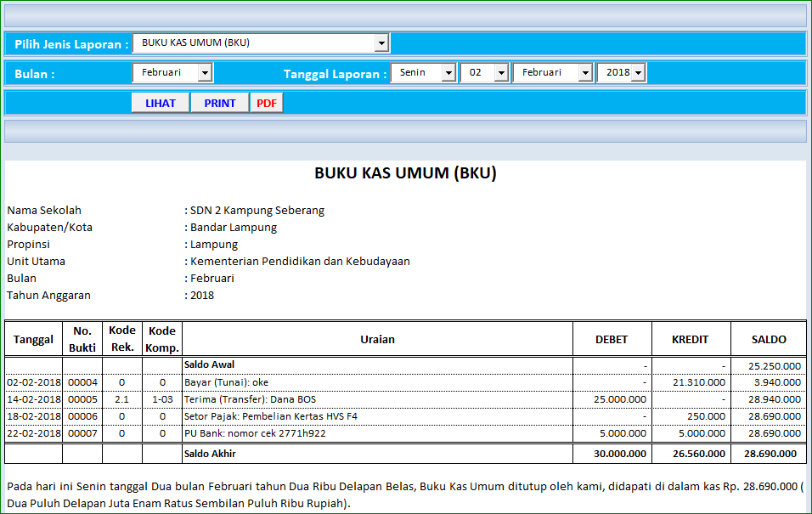Expand the Bulan month dropdown arrow
Viewport: 812px width, 514px height.
click(205, 72)
